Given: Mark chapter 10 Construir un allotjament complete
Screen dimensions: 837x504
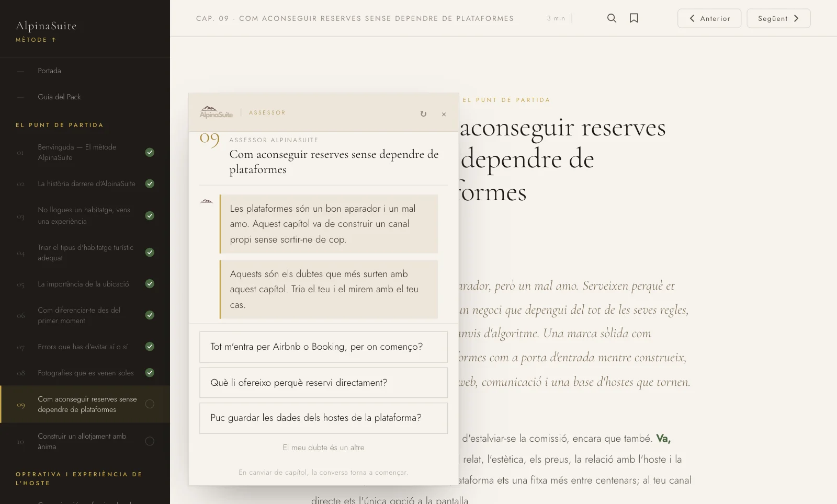Looking at the screenshot, I should pyautogui.click(x=150, y=441).
